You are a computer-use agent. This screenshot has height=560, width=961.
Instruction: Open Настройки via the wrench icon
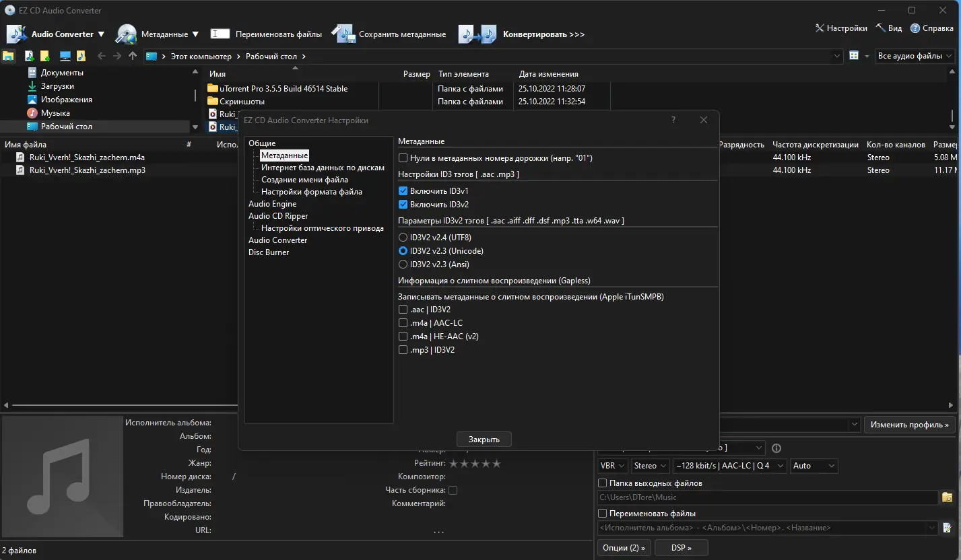(x=820, y=28)
